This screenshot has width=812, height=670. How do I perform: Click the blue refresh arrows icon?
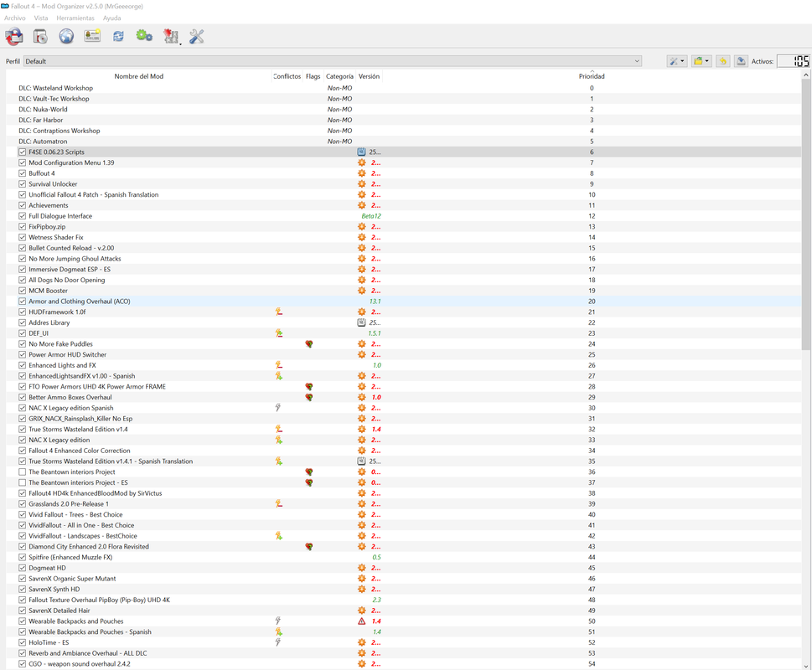pos(119,36)
